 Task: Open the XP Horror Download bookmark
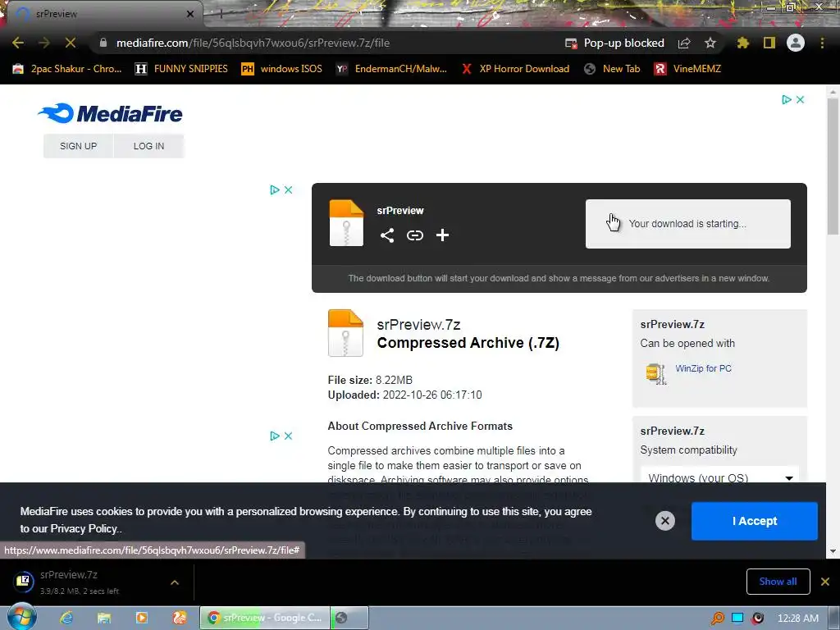pyautogui.click(x=515, y=69)
